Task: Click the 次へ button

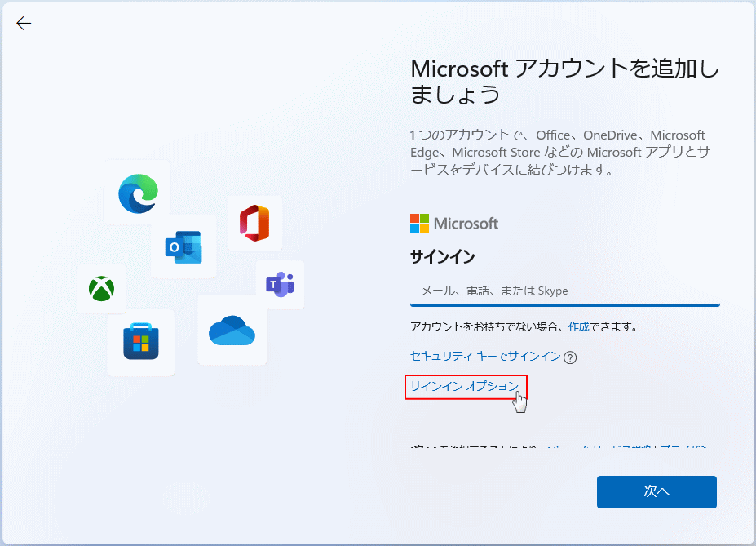Action: pyautogui.click(x=657, y=491)
